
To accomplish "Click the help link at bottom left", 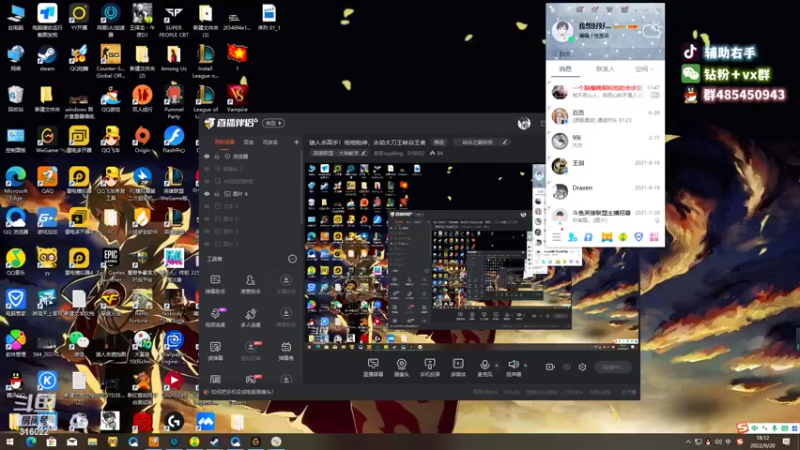I will [242, 392].
